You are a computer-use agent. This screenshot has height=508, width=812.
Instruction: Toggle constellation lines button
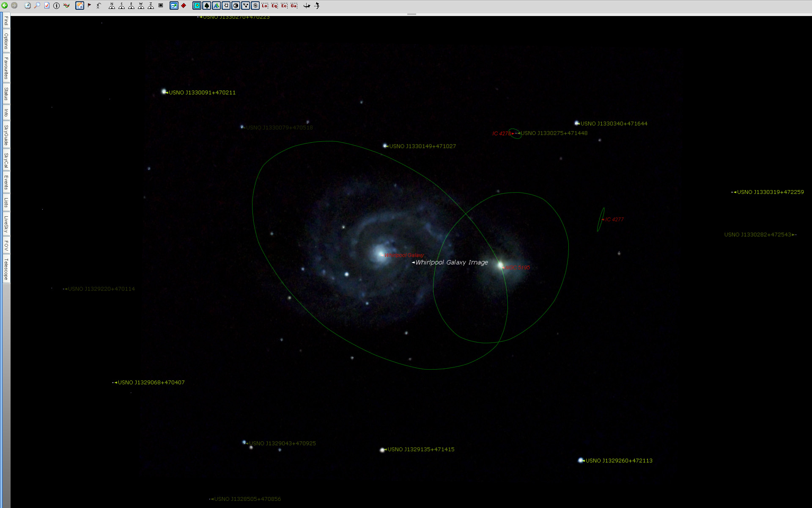pyautogui.click(x=246, y=6)
